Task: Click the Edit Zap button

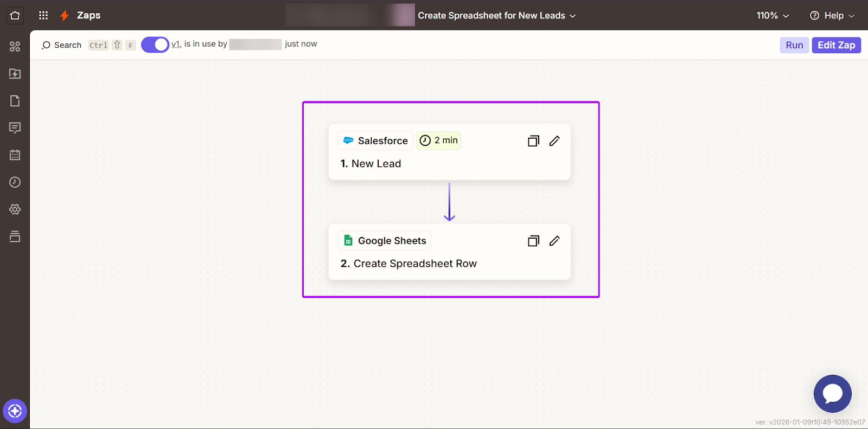Action: 837,45
